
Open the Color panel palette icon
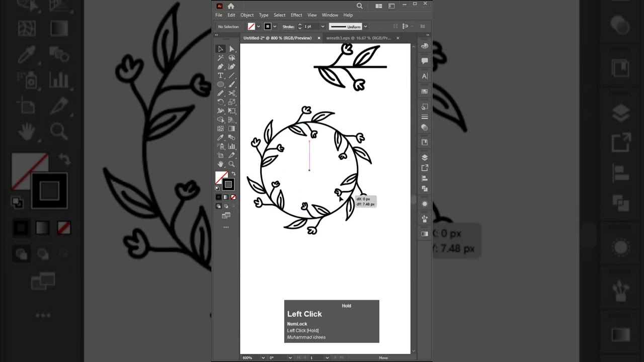point(425,46)
